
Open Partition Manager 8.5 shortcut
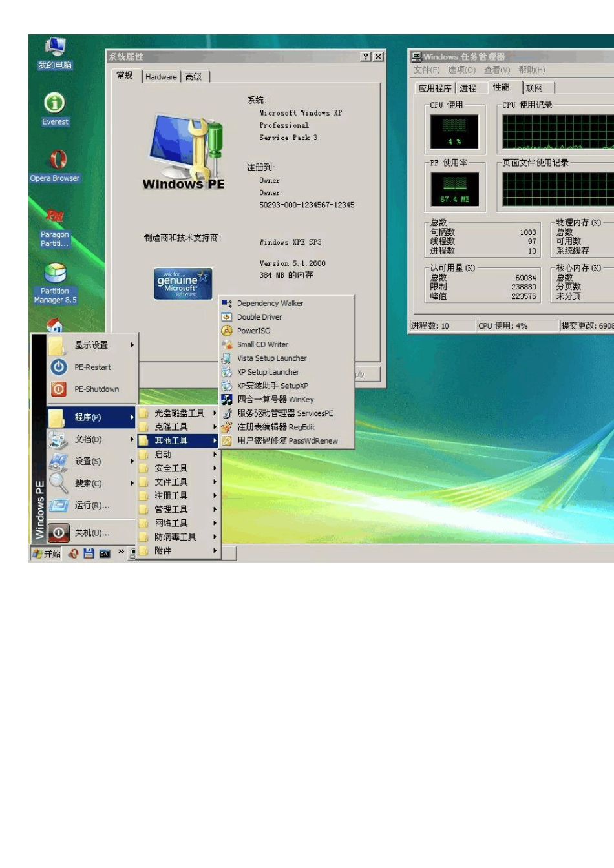(55, 284)
